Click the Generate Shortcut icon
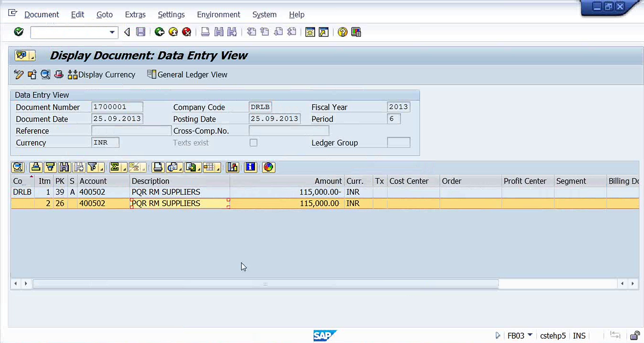Viewport: 644px width, 343px height. 323,32
